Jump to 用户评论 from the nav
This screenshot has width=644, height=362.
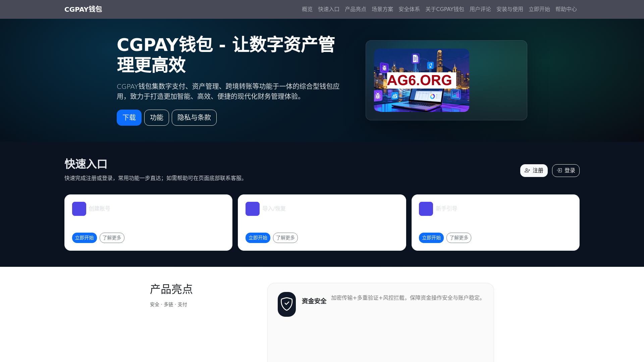(480, 9)
